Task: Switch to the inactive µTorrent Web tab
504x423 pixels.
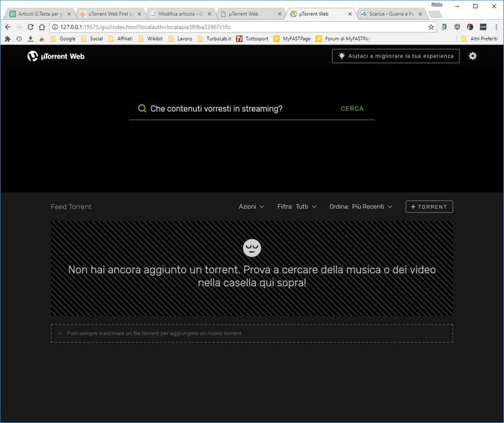Action: click(250, 14)
